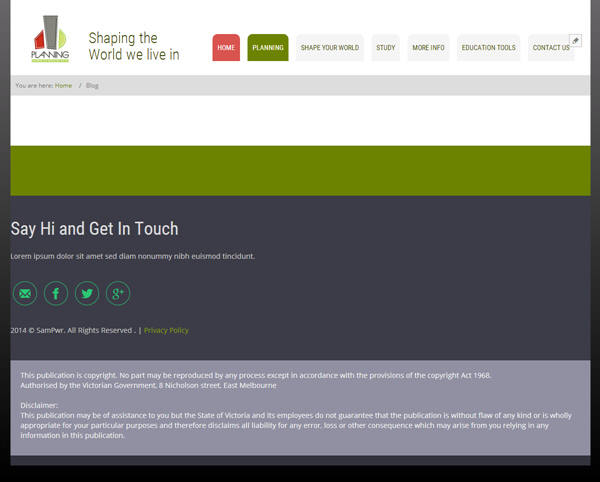Open the Study menu item
The image size is (600, 482).
tap(386, 47)
